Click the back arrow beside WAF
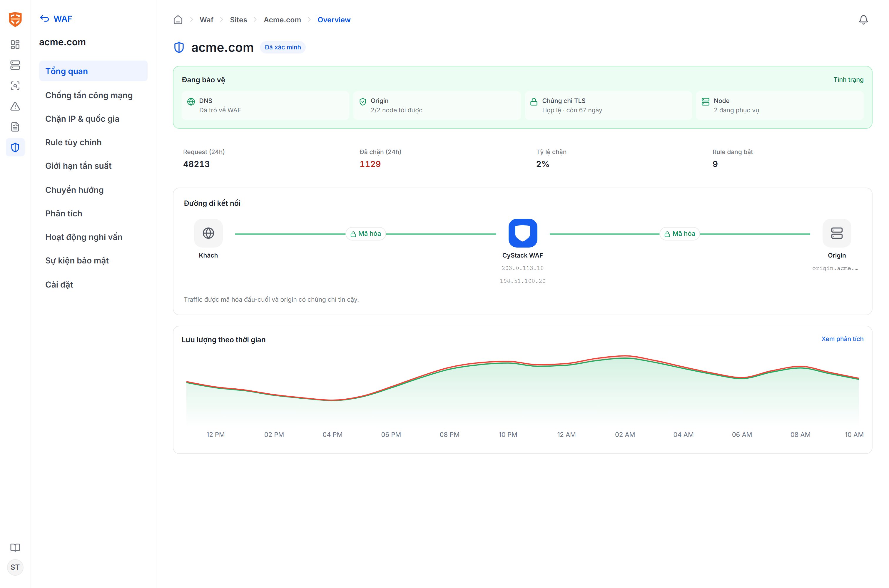 tap(45, 19)
